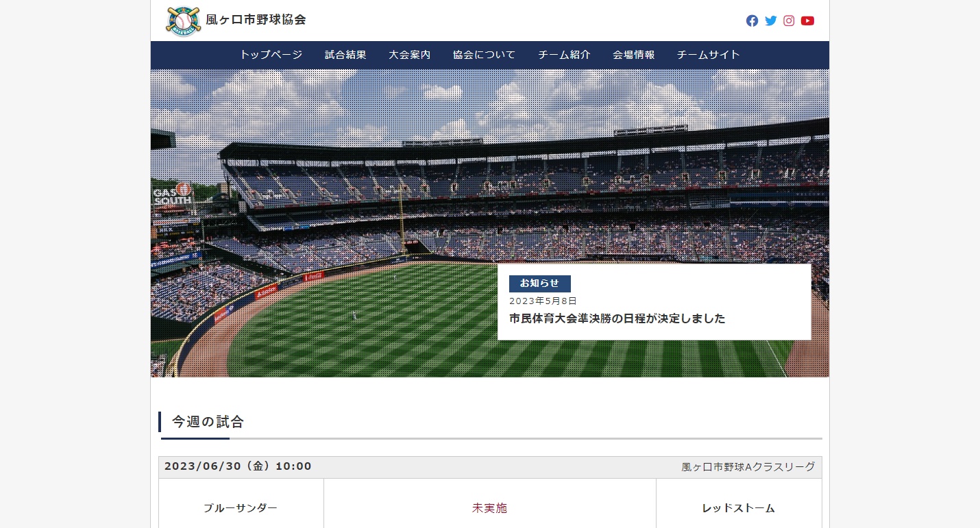Click the 未実施 match status
980x528 pixels.
click(x=489, y=508)
